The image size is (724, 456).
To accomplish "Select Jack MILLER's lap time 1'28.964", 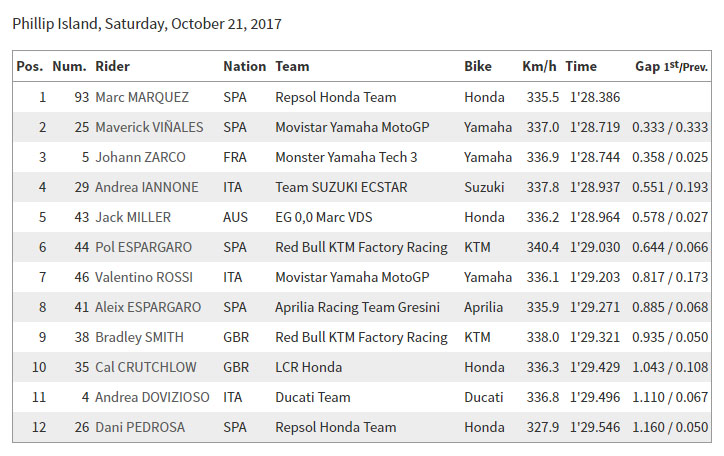I will click(595, 217).
